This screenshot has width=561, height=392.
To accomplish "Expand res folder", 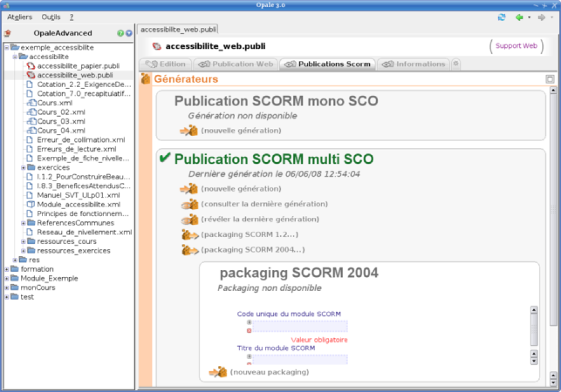I will (x=15, y=260).
